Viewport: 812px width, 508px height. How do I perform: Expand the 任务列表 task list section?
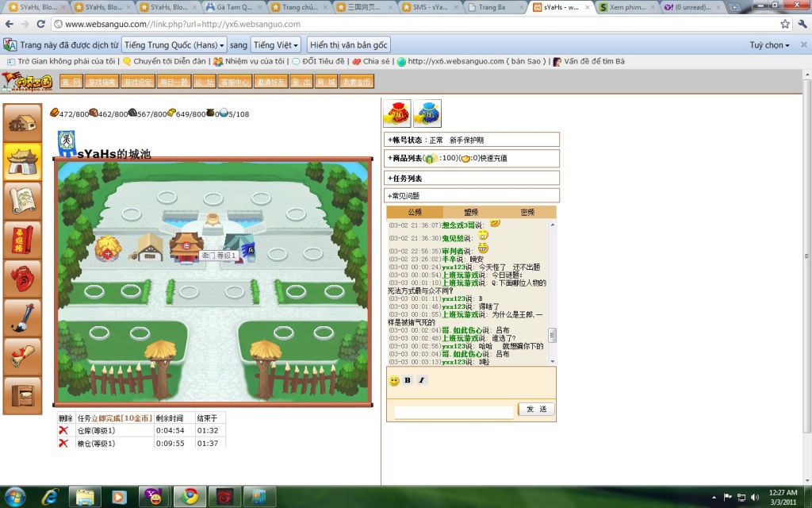coord(472,179)
